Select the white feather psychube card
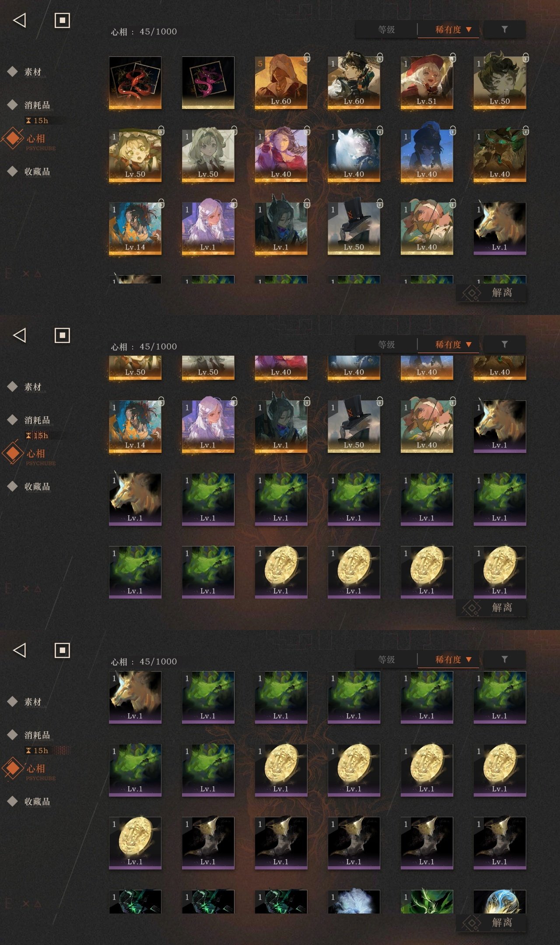Image resolution: width=560 pixels, height=945 pixels. pos(353,901)
